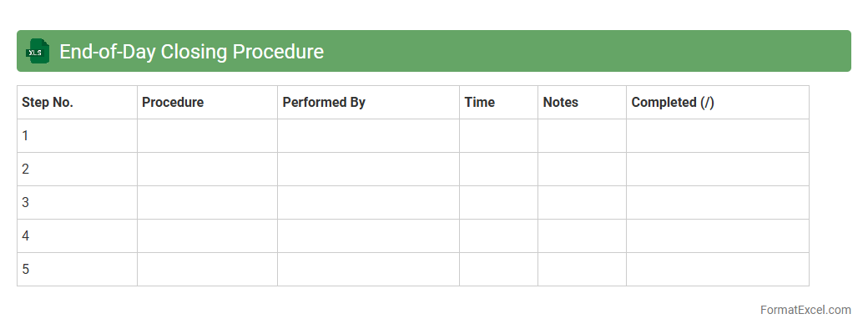The width and height of the screenshot is (868, 334).
Task: Click the step number 3 cell
Action: (x=77, y=203)
